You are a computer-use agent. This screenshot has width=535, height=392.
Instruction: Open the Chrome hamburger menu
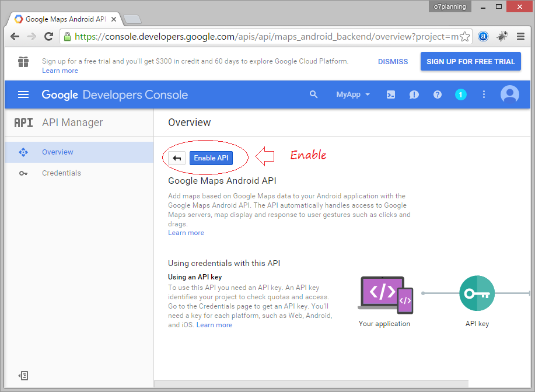(x=520, y=36)
